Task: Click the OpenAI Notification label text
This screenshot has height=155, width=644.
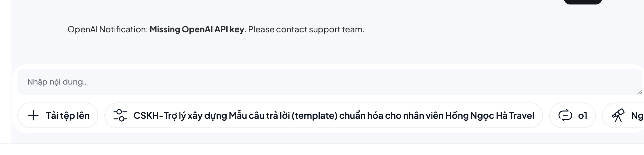Action: tap(108, 29)
